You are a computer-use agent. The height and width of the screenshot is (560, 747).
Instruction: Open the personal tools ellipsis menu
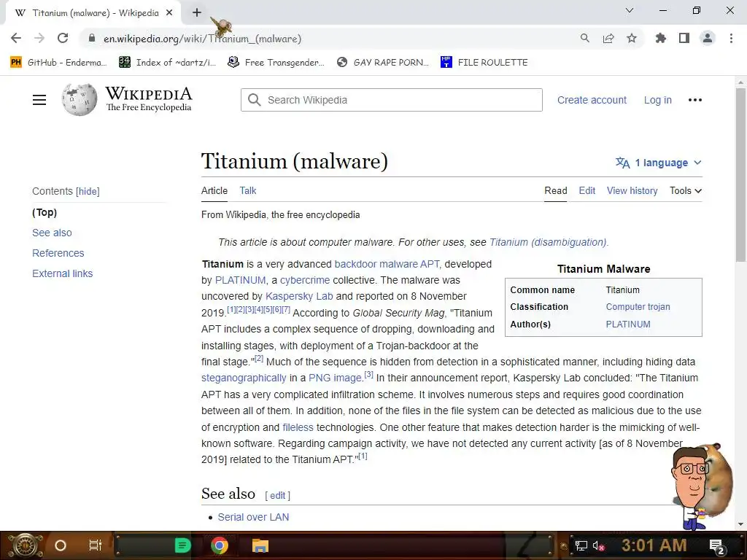[x=695, y=100]
